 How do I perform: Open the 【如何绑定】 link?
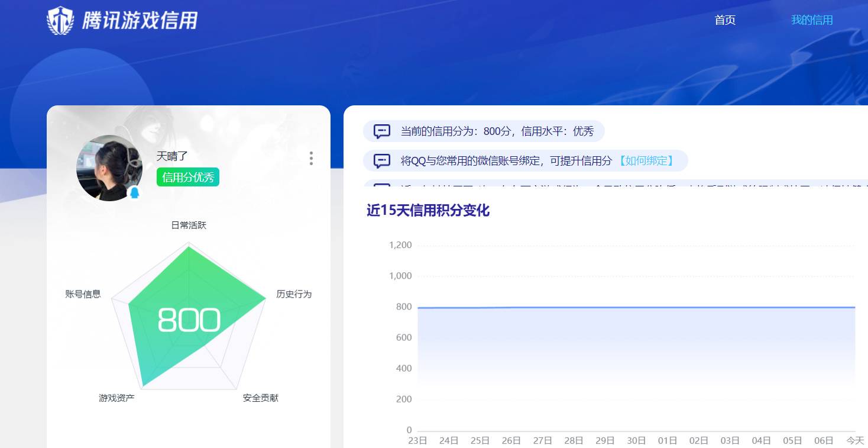pyautogui.click(x=646, y=160)
